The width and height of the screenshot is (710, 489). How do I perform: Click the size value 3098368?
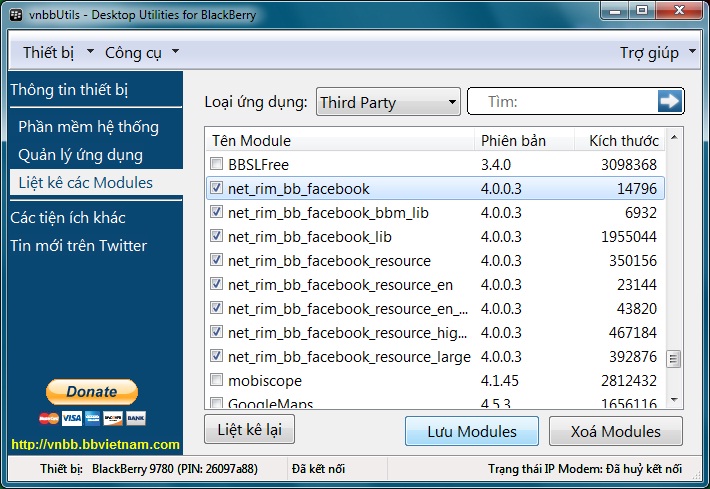[x=628, y=164]
